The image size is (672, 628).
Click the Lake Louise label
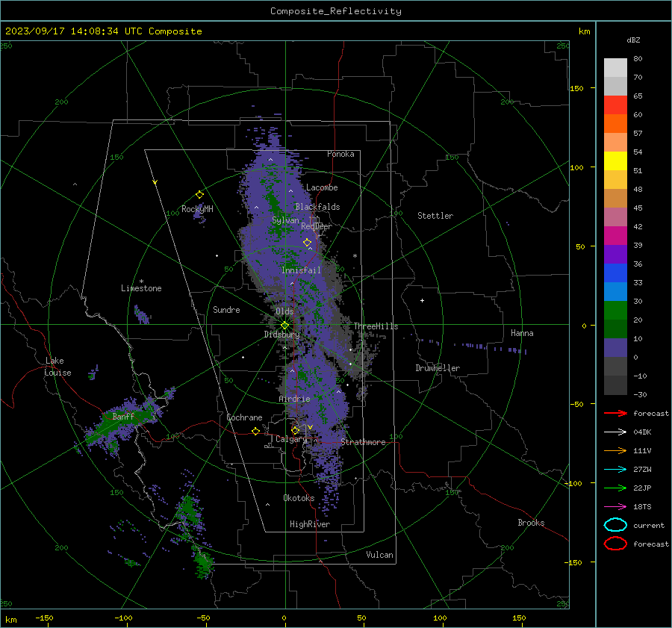(x=57, y=367)
